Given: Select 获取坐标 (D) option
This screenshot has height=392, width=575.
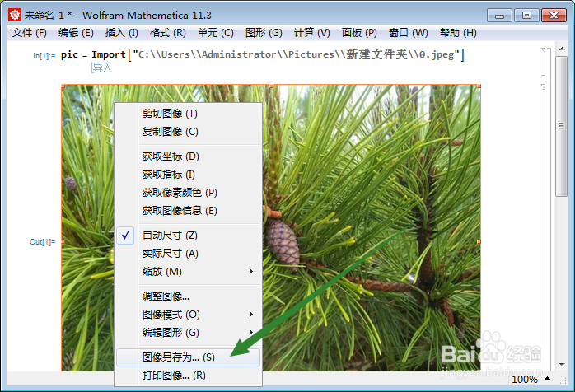Looking at the screenshot, I should pos(189,156).
